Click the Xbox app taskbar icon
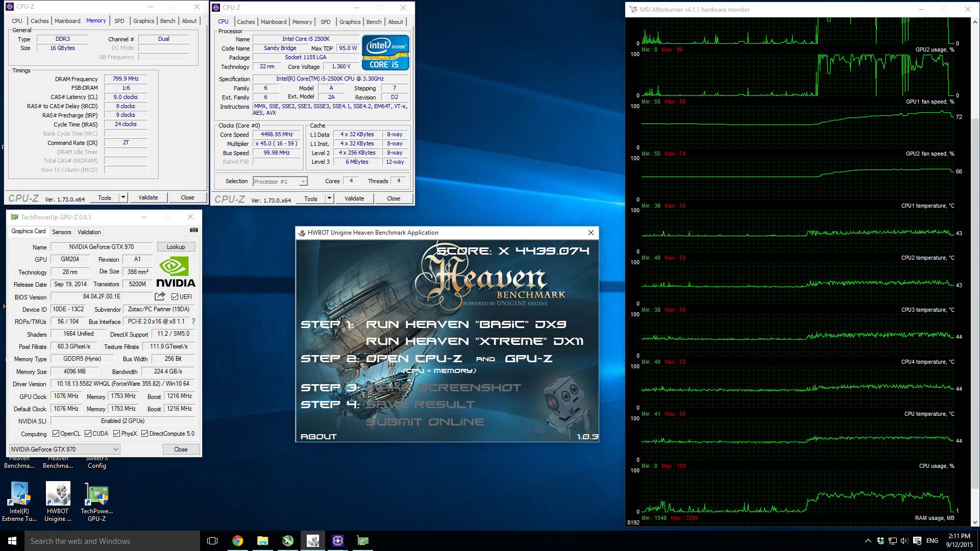The image size is (980, 551). coord(287,541)
